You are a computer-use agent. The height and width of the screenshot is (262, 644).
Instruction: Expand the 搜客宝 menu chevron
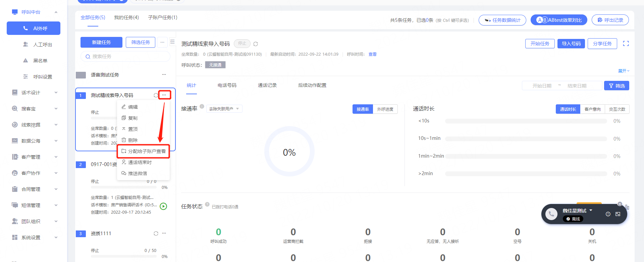(x=56, y=108)
